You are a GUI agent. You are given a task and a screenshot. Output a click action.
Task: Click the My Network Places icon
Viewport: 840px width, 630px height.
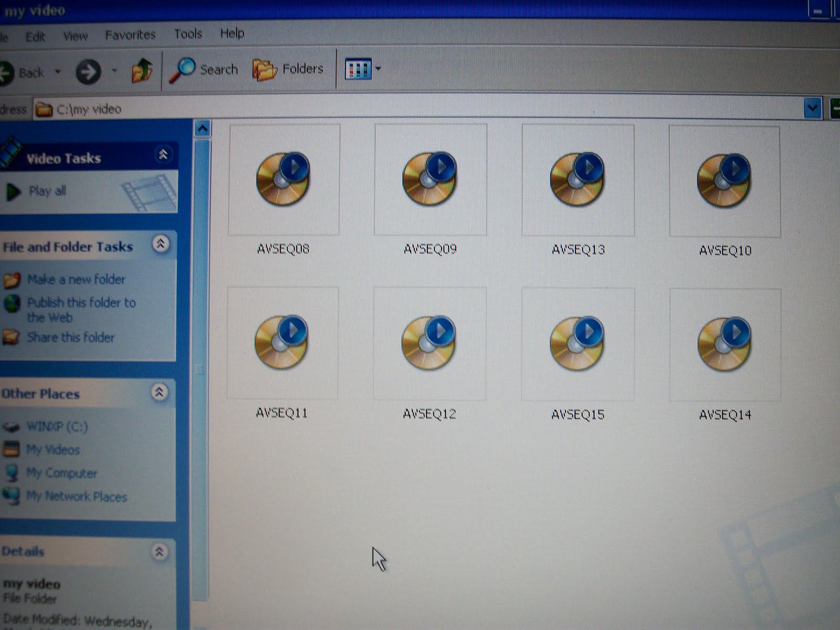pos(10,496)
